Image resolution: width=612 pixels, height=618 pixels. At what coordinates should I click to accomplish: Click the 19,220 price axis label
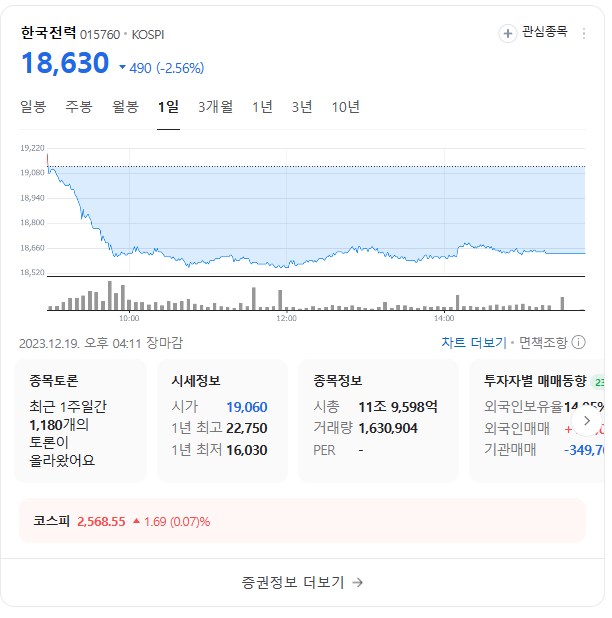pyautogui.click(x=32, y=148)
